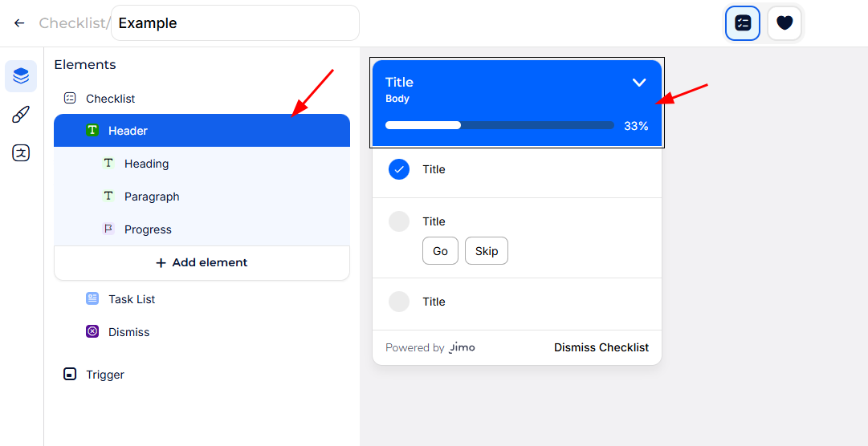The image size is (868, 446).
Task: Open the translation sidebar icon
Action: coord(21,153)
